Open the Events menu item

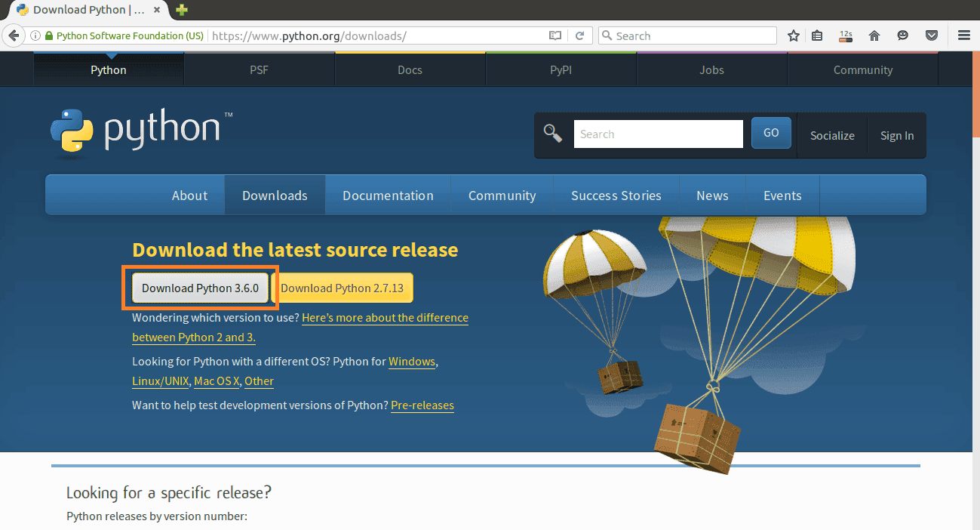782,196
